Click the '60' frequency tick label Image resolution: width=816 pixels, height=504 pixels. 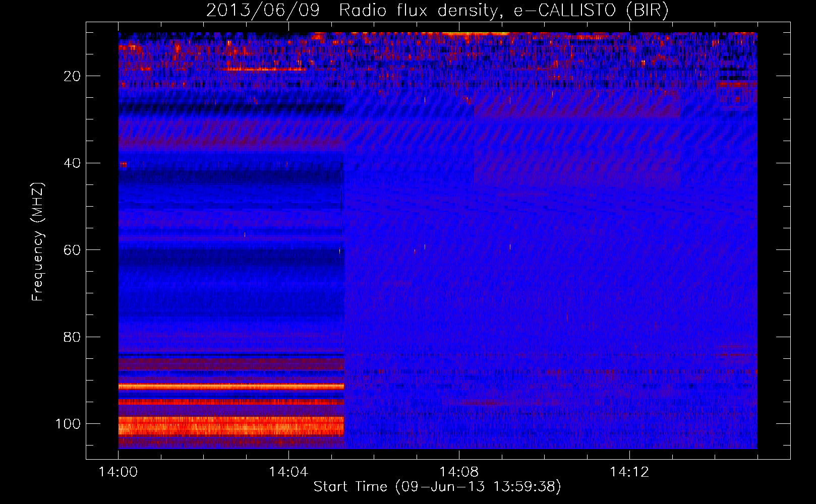[x=73, y=250]
